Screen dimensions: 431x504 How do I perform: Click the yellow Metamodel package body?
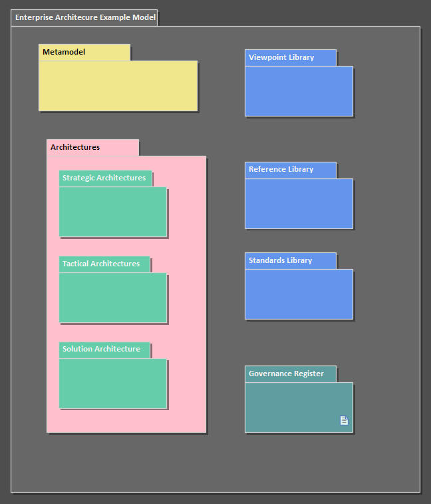[118, 86]
